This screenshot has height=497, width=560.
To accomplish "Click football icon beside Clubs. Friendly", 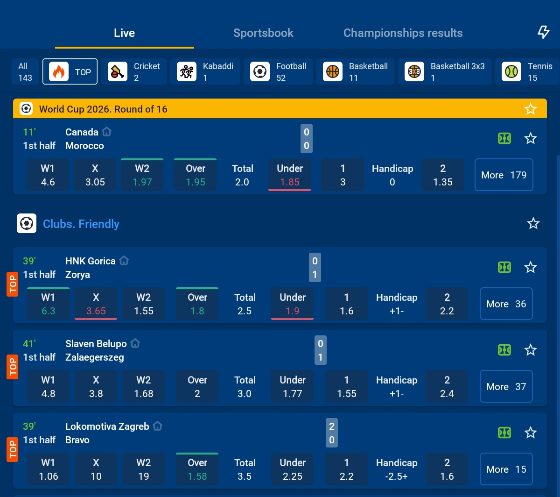I will (26, 224).
